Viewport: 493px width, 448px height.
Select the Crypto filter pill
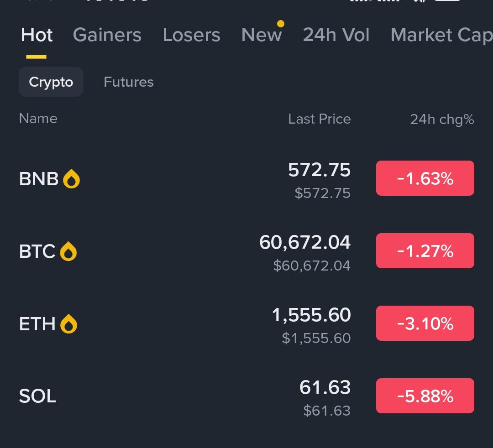[51, 82]
